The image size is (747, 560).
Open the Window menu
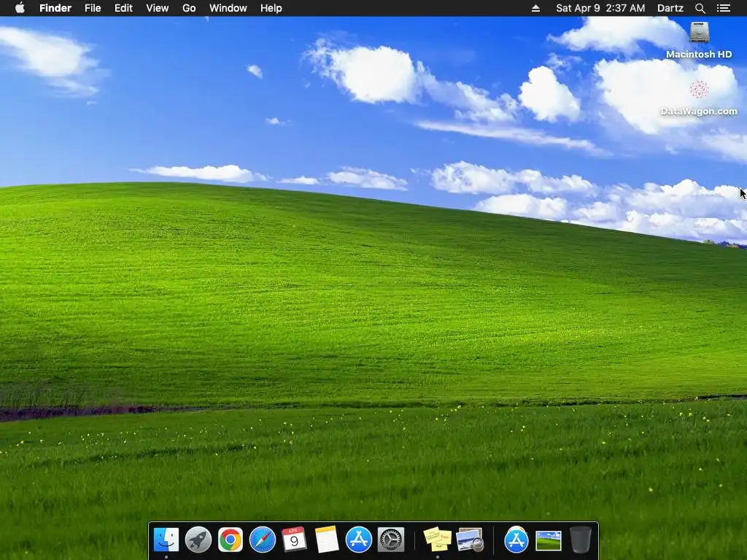coord(228,8)
